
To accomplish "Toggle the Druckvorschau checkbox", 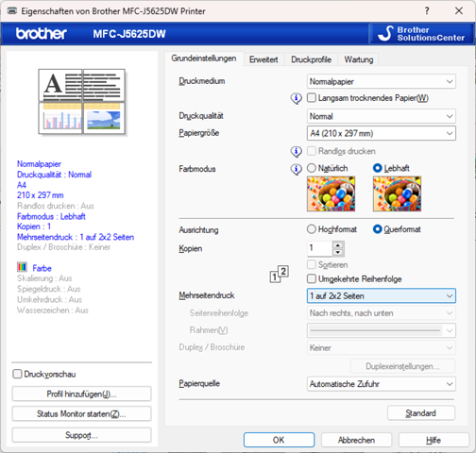I will point(17,374).
